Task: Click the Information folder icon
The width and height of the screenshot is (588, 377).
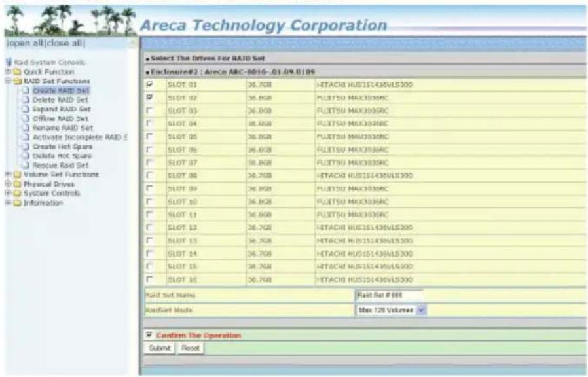Action: click(17, 203)
